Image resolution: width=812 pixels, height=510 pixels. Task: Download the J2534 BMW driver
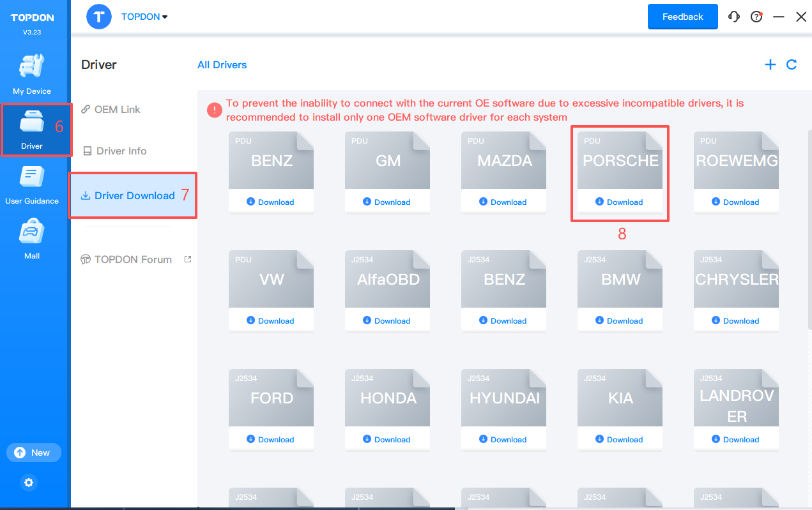(x=619, y=321)
